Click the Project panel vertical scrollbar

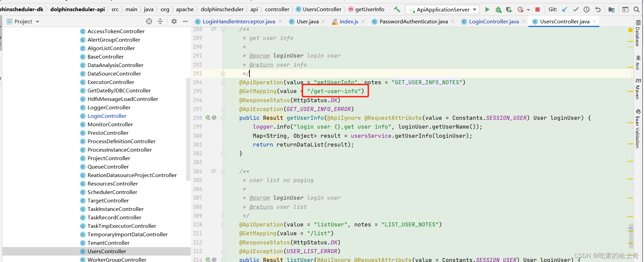188,129
